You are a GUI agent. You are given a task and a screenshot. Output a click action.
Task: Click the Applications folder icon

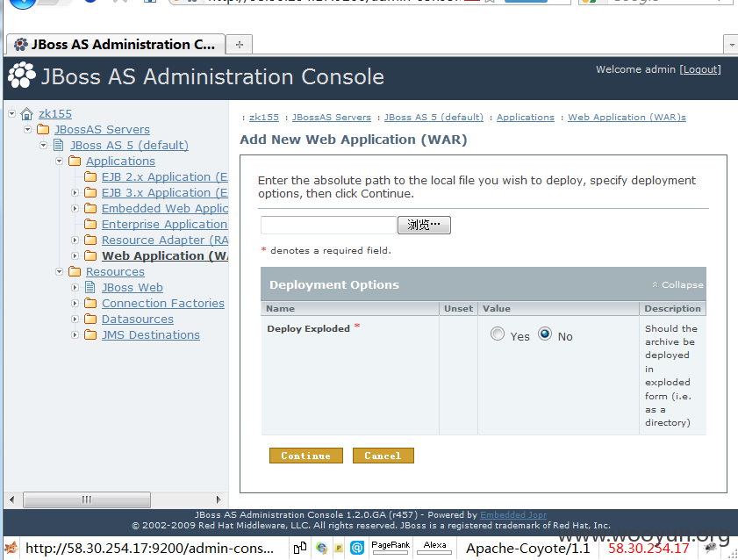tap(75, 161)
